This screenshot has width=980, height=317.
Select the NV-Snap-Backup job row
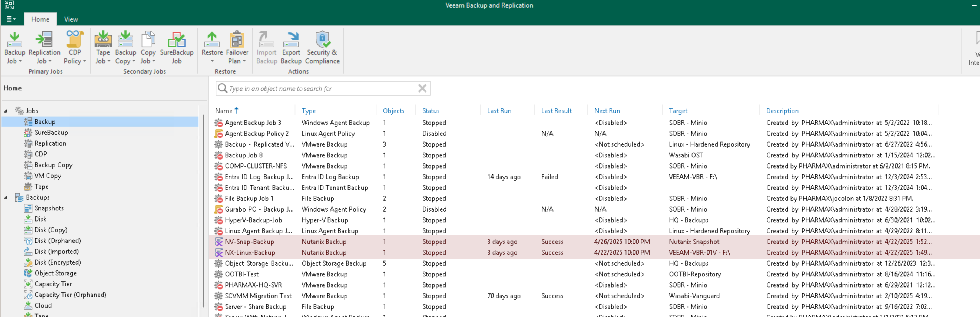coord(249,242)
